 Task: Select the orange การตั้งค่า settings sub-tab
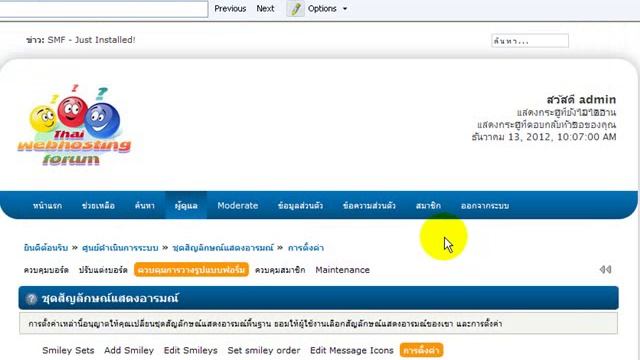[421, 350]
